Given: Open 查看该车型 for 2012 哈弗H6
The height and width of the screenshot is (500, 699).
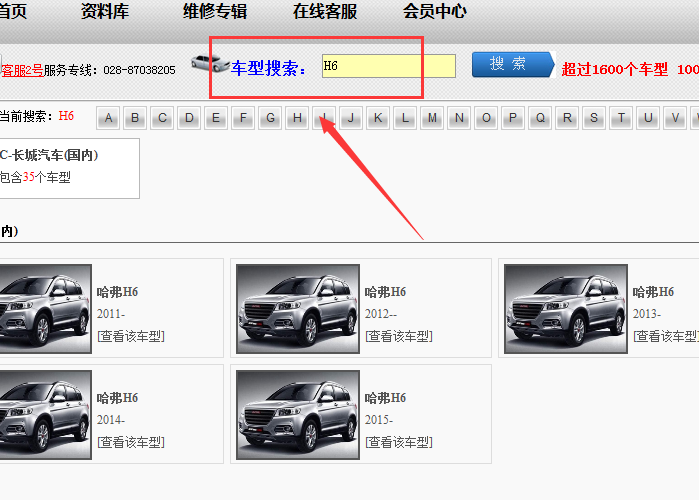Looking at the screenshot, I should (399, 336).
